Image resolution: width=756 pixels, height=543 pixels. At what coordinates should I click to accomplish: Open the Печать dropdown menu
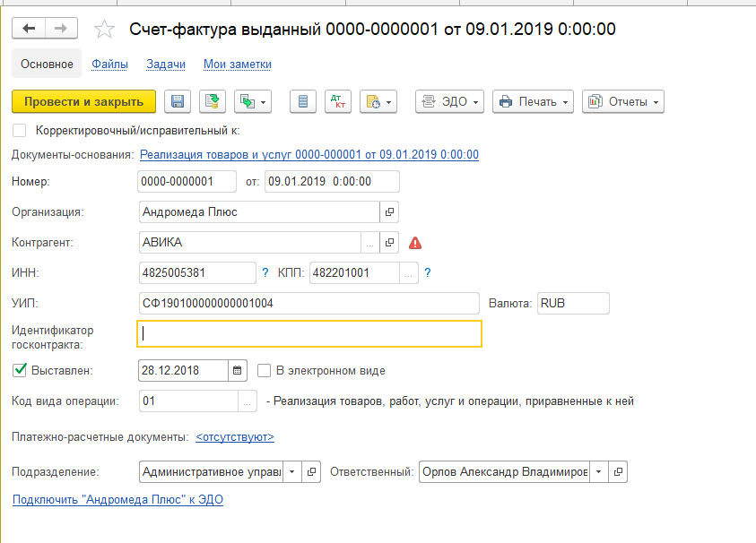533,101
